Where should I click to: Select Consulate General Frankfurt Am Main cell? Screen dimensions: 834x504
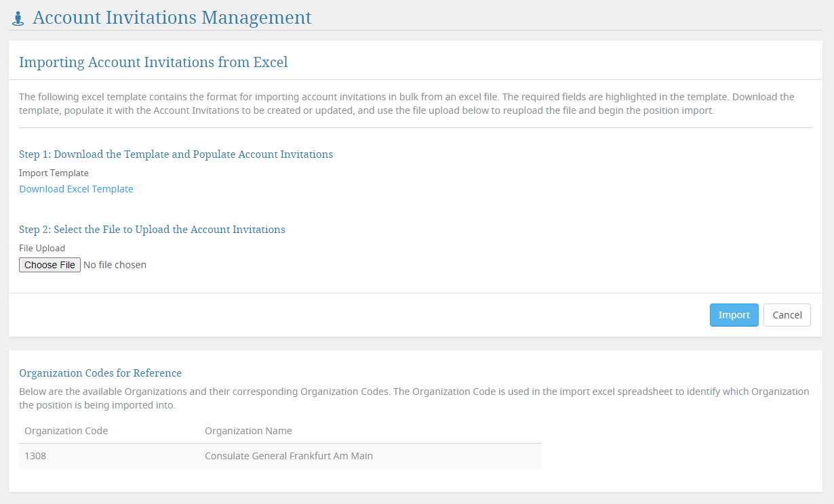point(370,456)
